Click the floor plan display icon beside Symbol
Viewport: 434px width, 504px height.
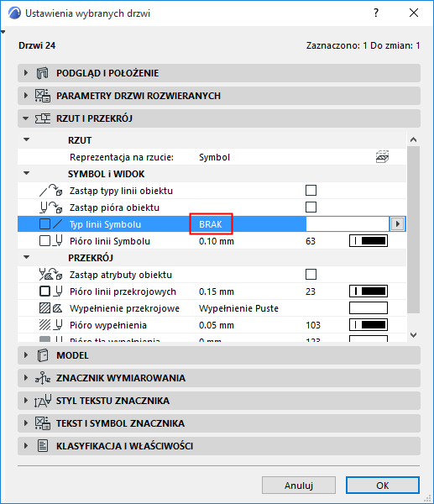point(382,157)
